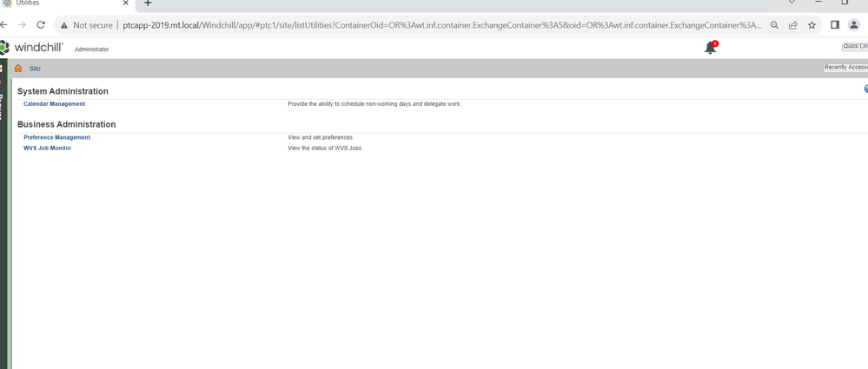Open the Chrome profile avatar icon

click(x=854, y=25)
